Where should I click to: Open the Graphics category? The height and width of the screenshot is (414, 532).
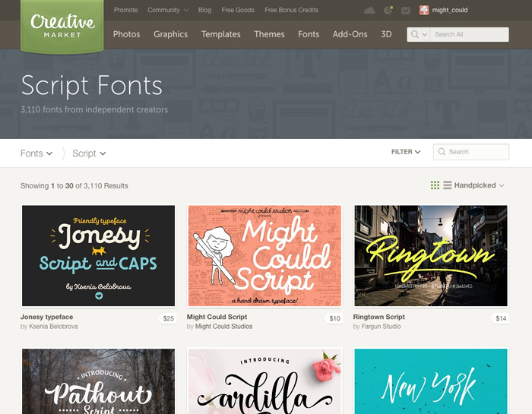pos(171,34)
